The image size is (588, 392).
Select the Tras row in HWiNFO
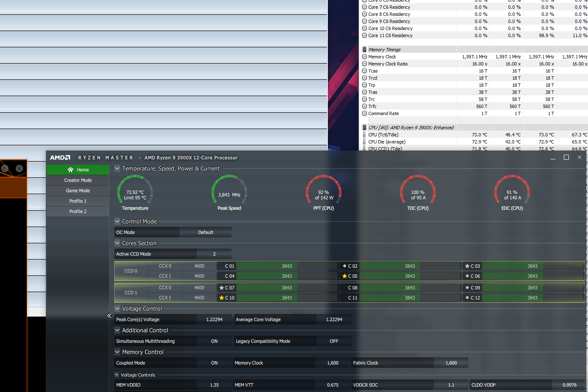(474, 92)
